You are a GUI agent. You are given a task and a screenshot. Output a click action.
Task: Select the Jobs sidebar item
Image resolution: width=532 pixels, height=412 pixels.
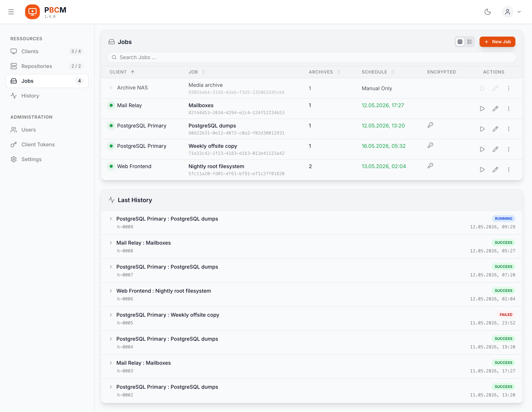click(x=47, y=81)
